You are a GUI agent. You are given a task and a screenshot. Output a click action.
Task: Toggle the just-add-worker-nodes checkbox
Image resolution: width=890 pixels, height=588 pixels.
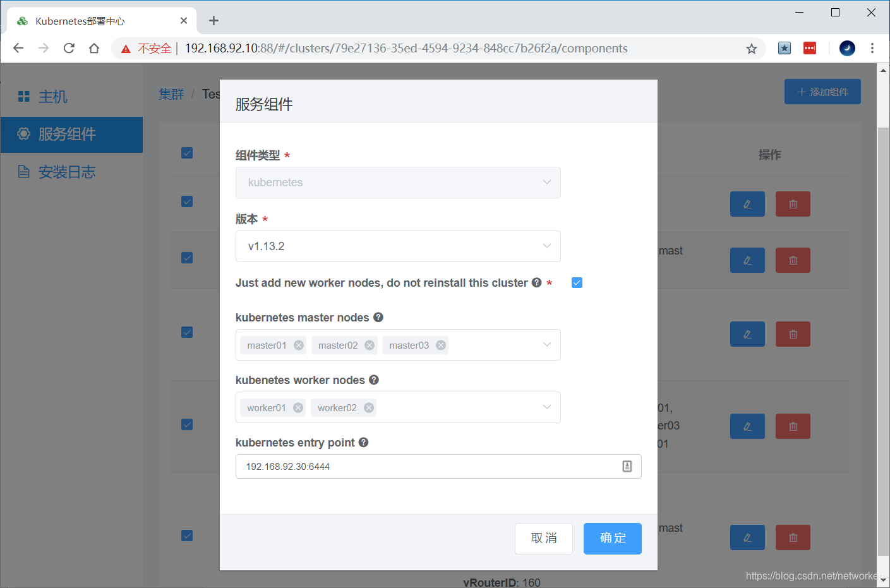577,282
